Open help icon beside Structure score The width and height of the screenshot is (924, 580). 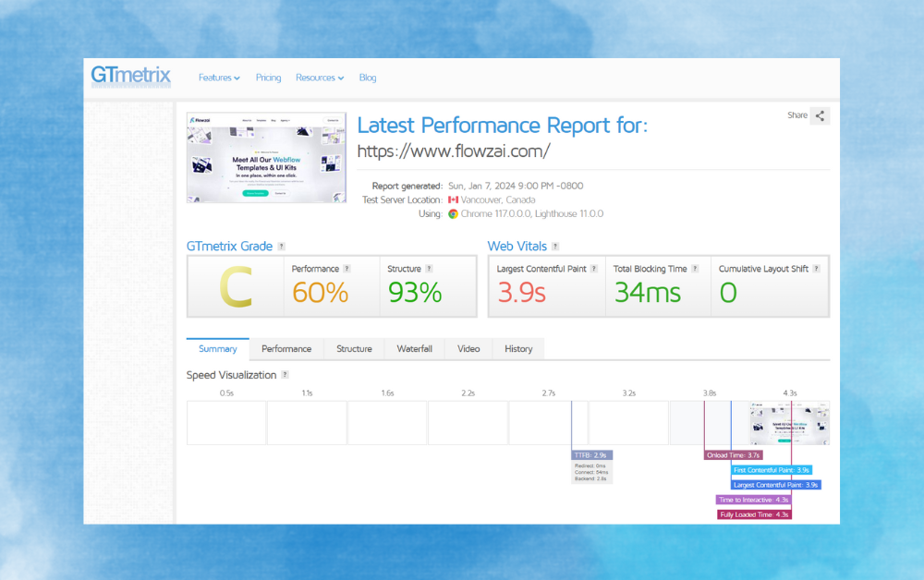(429, 269)
